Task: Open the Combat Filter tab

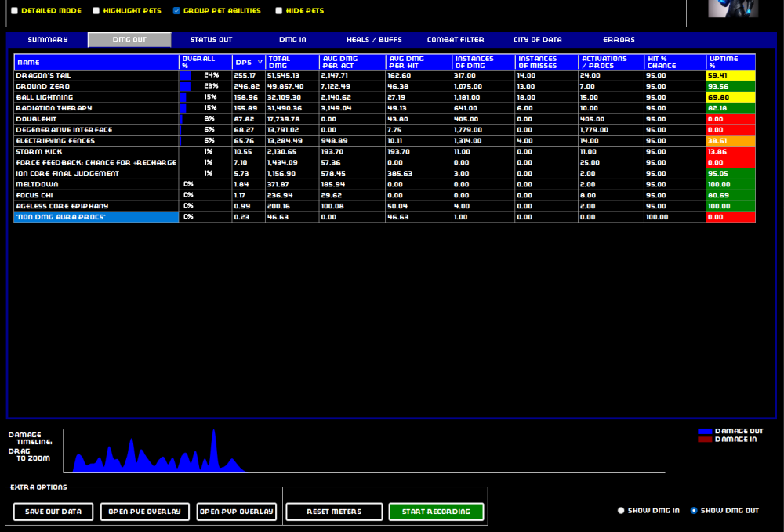Action: tap(456, 40)
